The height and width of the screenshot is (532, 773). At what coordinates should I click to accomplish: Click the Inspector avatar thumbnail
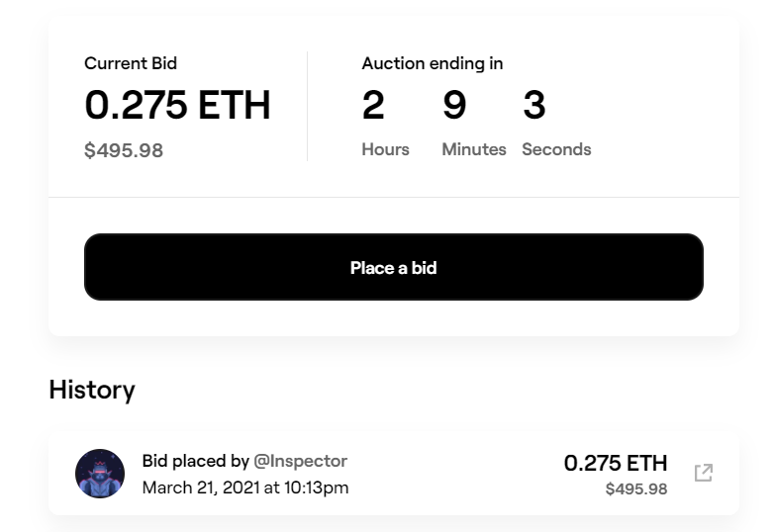(100, 474)
